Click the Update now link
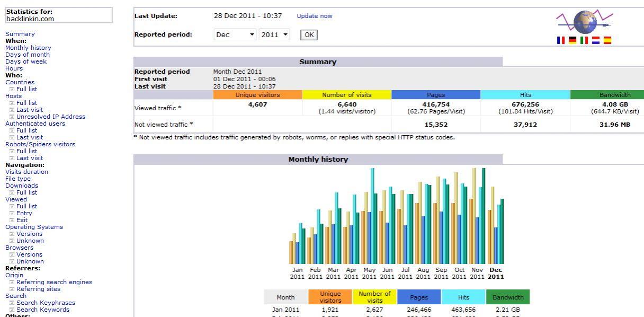 pos(315,16)
